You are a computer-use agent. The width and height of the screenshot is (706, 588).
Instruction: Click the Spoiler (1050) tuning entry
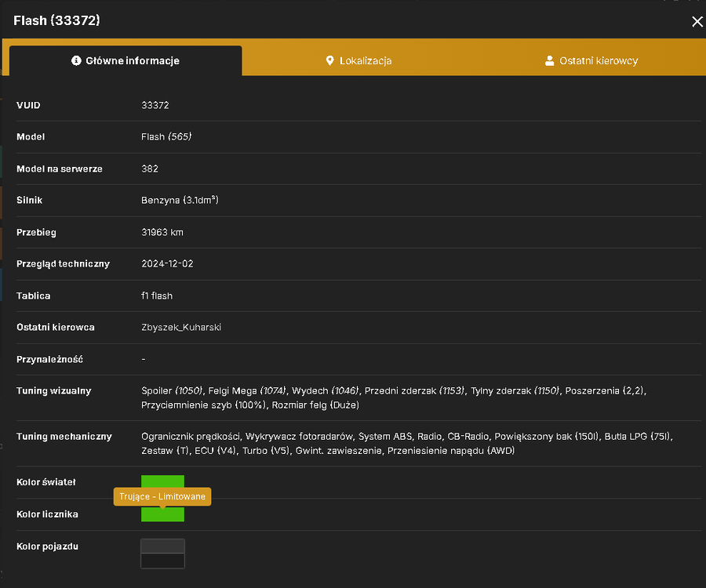pyautogui.click(x=172, y=391)
